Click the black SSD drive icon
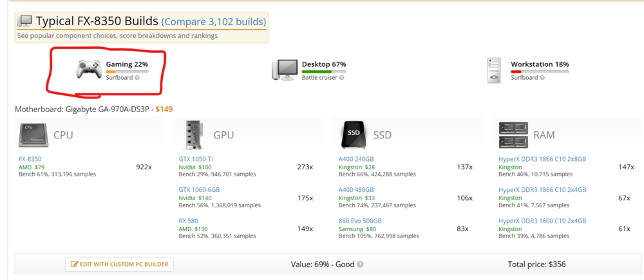Viewport: 644px width, 280px height. pyautogui.click(x=354, y=135)
